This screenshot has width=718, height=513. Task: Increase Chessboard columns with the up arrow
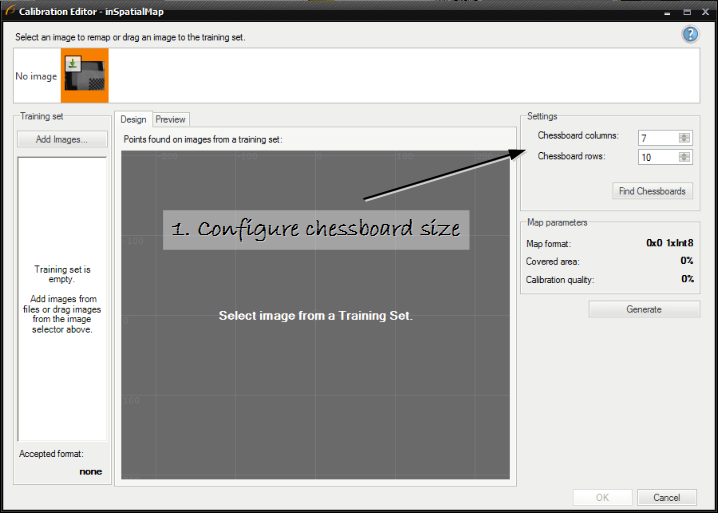pos(684,134)
